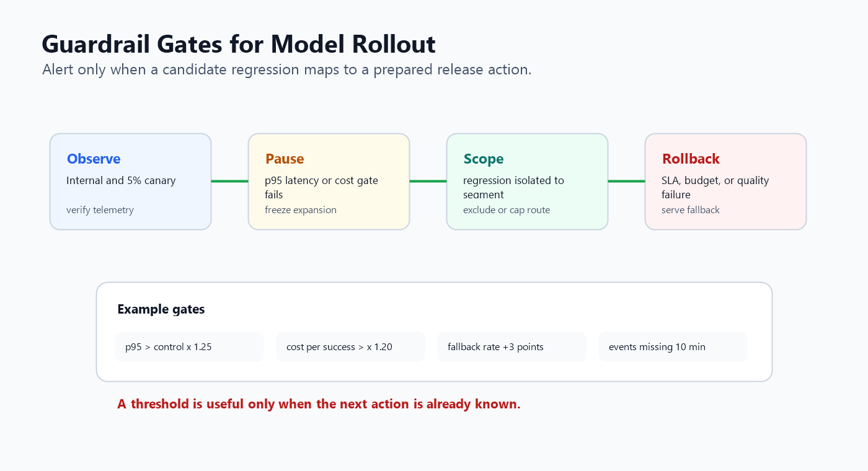This screenshot has height=471, width=868.
Task: Click the 'cost per success > x 1.20' chip
Action: point(350,347)
